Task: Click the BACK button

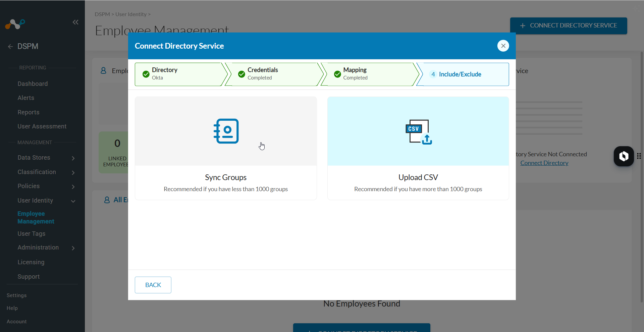Action: pos(153,285)
